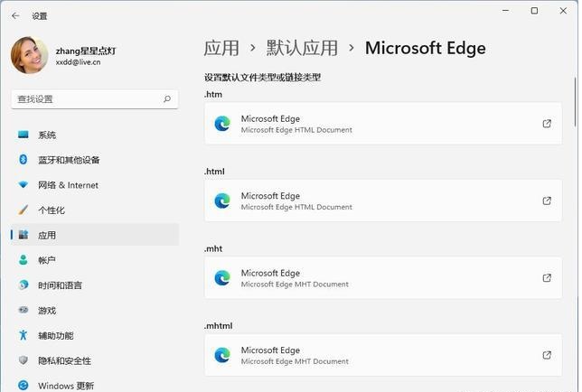Open 网络 & Internet settings
582x392 pixels.
point(95,185)
